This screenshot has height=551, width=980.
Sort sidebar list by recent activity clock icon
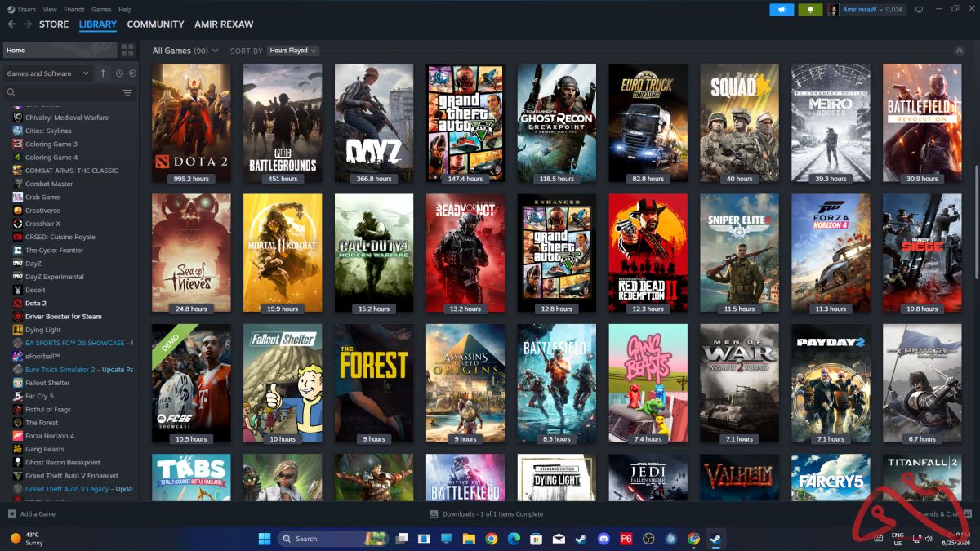click(119, 73)
